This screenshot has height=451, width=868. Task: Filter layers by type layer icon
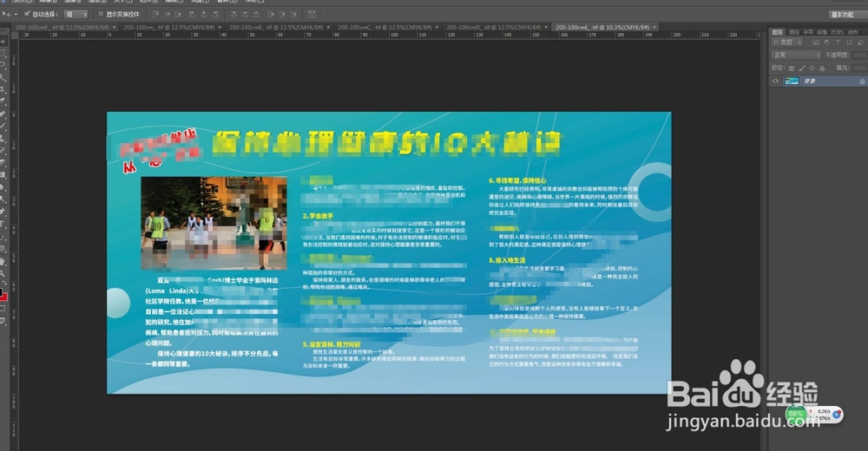click(x=838, y=42)
